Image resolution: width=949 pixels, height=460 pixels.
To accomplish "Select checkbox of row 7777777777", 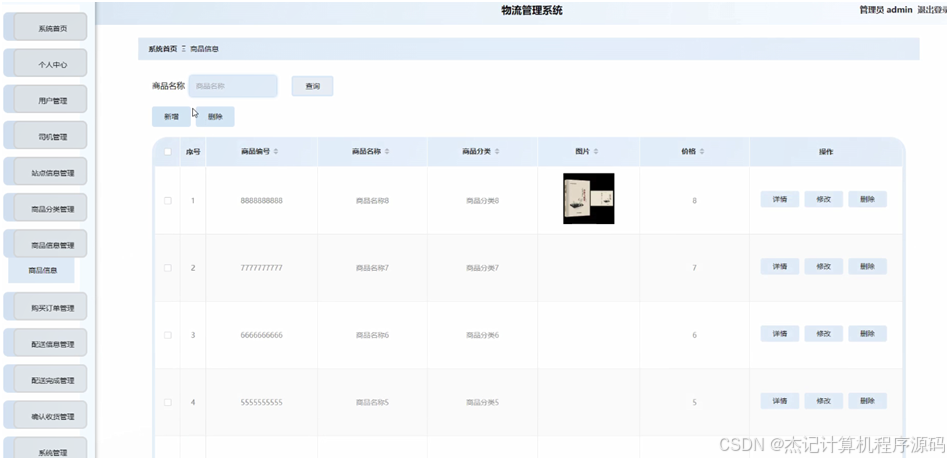I will (x=168, y=268).
